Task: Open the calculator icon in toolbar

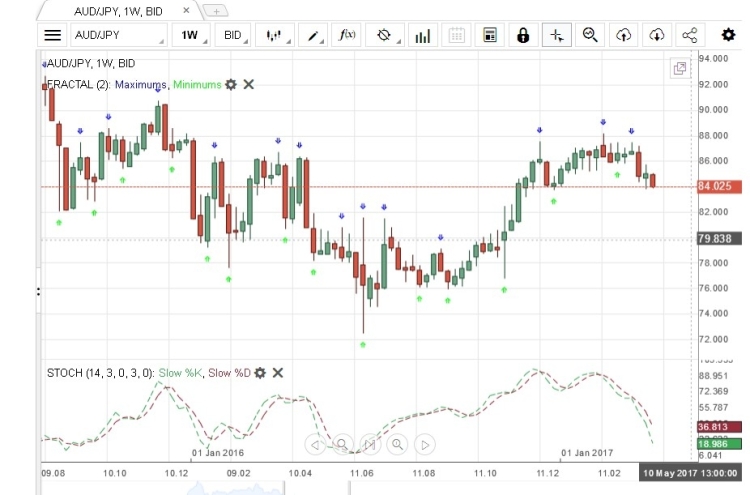Action: pyautogui.click(x=490, y=35)
